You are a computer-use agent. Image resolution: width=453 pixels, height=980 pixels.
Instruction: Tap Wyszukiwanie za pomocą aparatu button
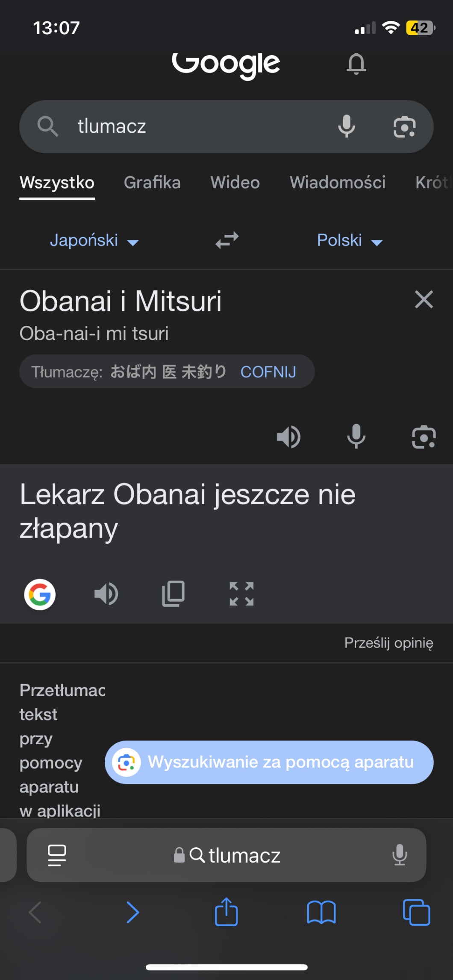269,762
